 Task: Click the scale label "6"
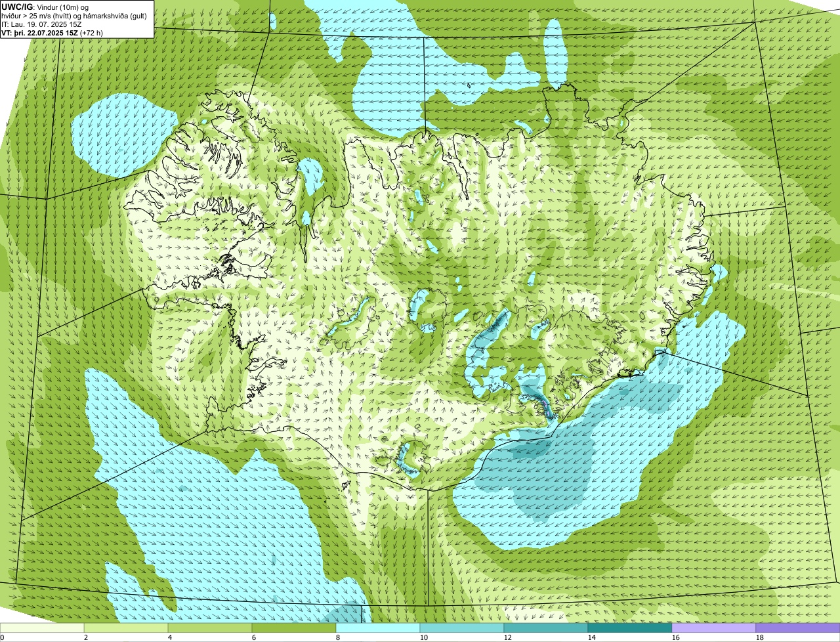(x=254, y=637)
